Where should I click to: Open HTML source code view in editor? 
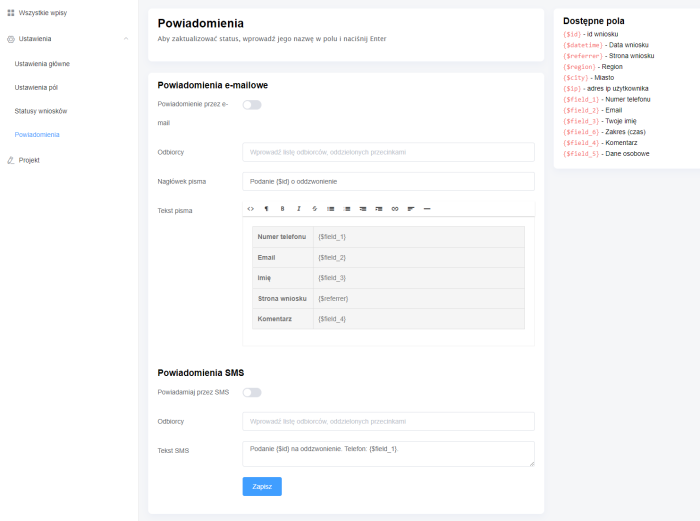250,209
